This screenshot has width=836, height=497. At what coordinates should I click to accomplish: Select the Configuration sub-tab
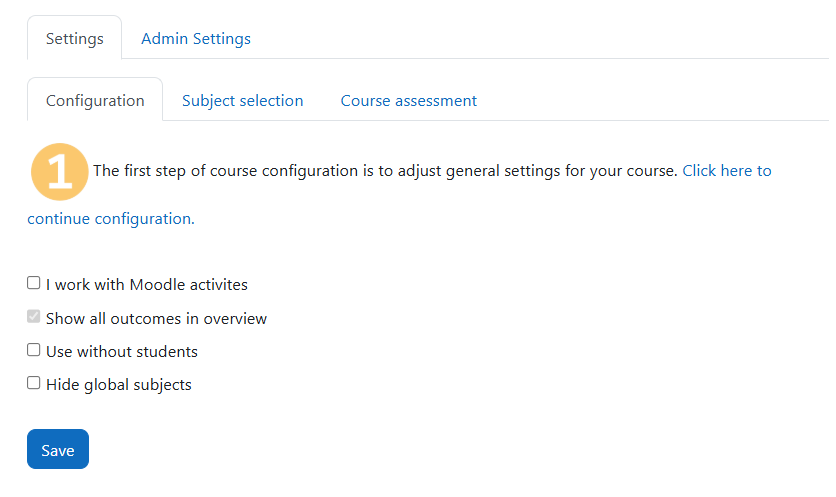click(95, 100)
